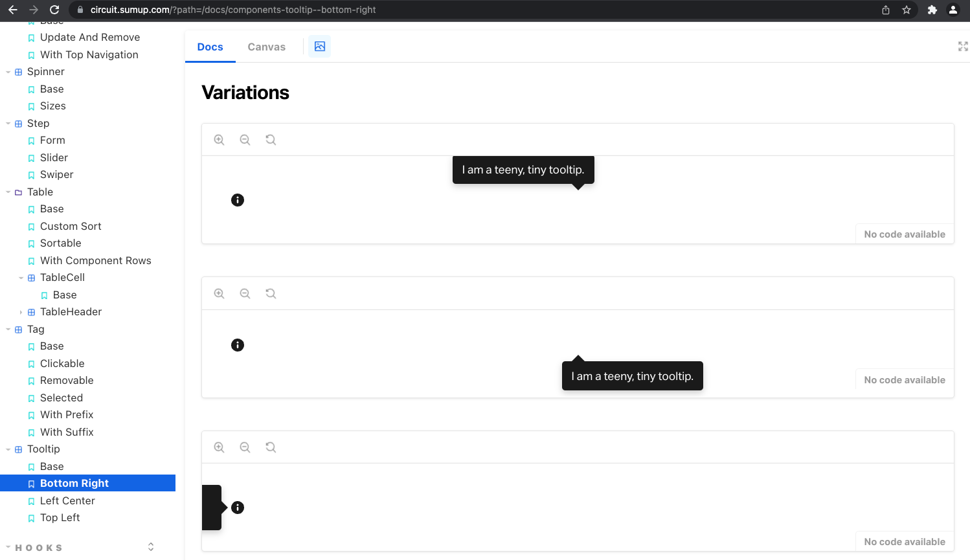Open the Left Center tooltip story
The height and width of the screenshot is (560, 970).
tap(67, 500)
